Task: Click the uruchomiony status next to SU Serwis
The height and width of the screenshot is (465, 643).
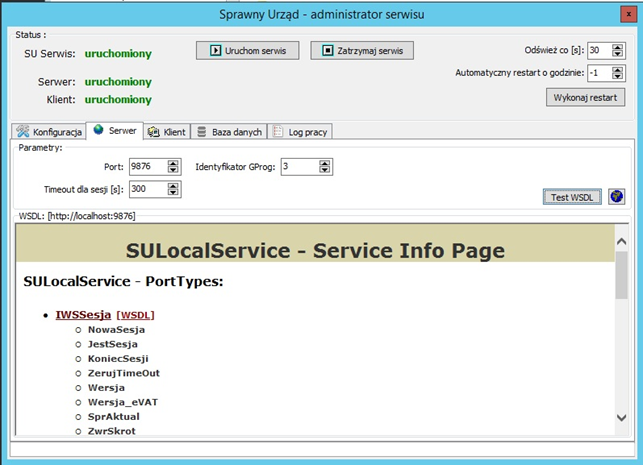Action: point(118,54)
